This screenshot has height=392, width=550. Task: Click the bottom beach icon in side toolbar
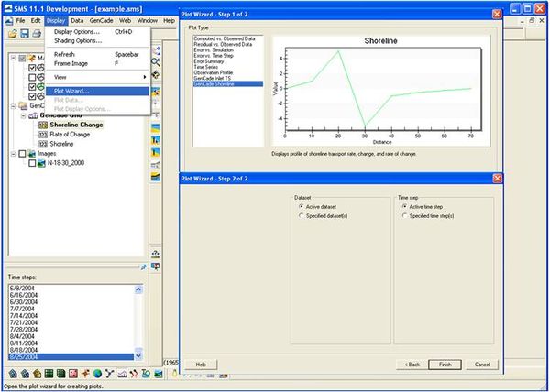coord(156,178)
